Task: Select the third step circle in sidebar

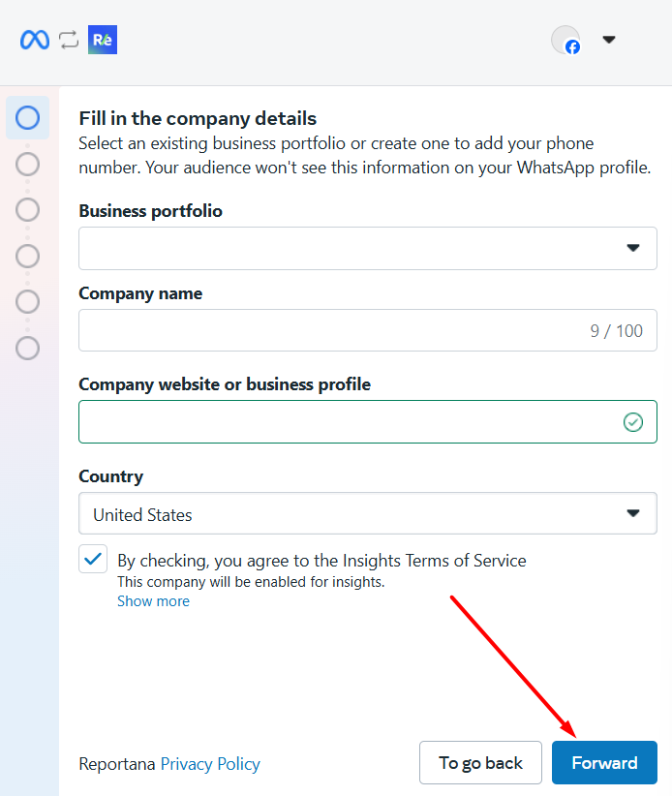Action: point(28,210)
